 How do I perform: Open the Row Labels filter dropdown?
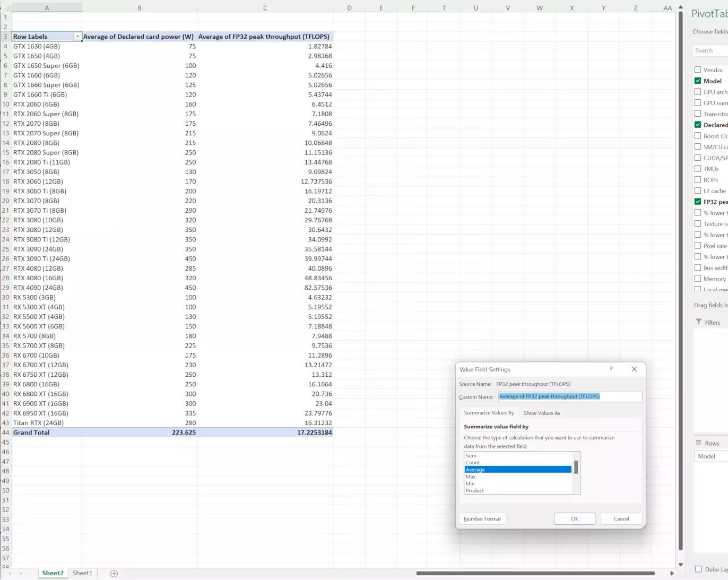[77, 37]
